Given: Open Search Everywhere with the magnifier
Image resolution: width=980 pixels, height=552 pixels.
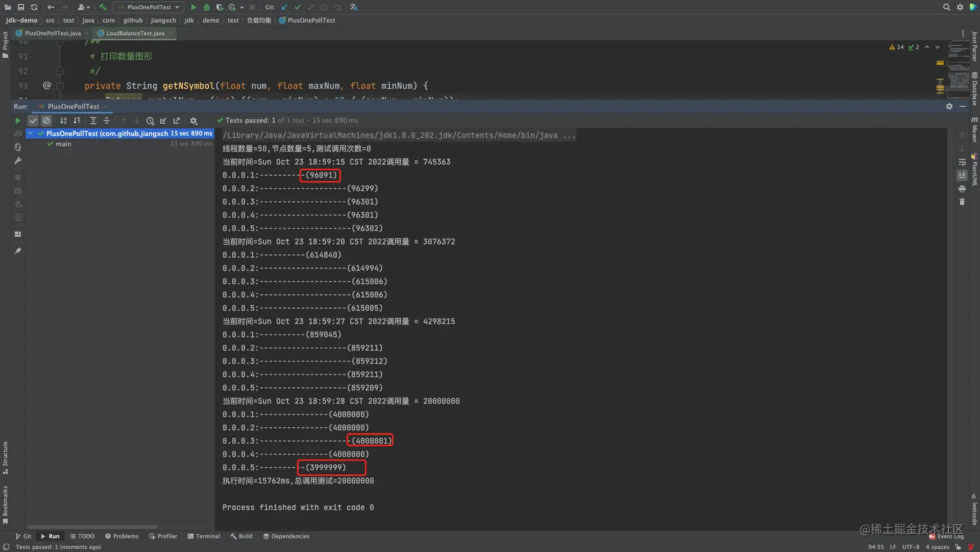Looking at the screenshot, I should pyautogui.click(x=946, y=7).
